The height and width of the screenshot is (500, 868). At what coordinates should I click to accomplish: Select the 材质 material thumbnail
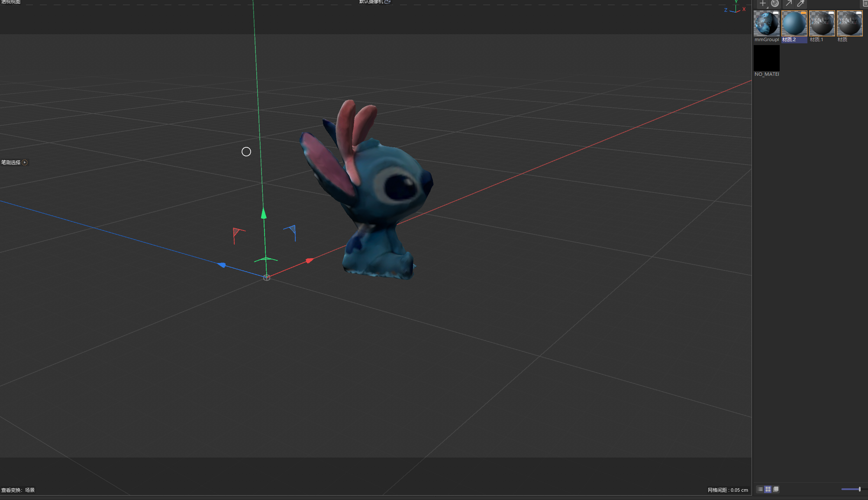849,23
